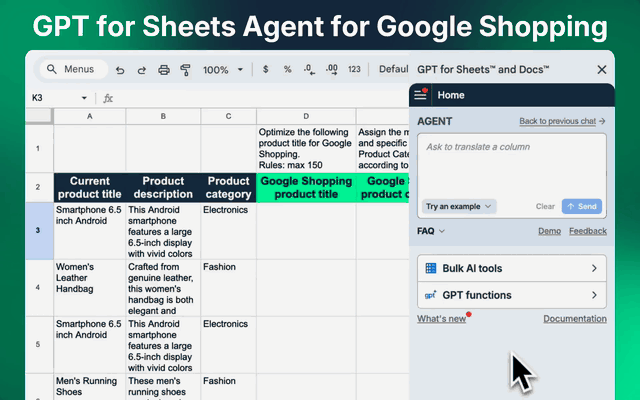Click 'Product category' header cell

tap(229, 187)
